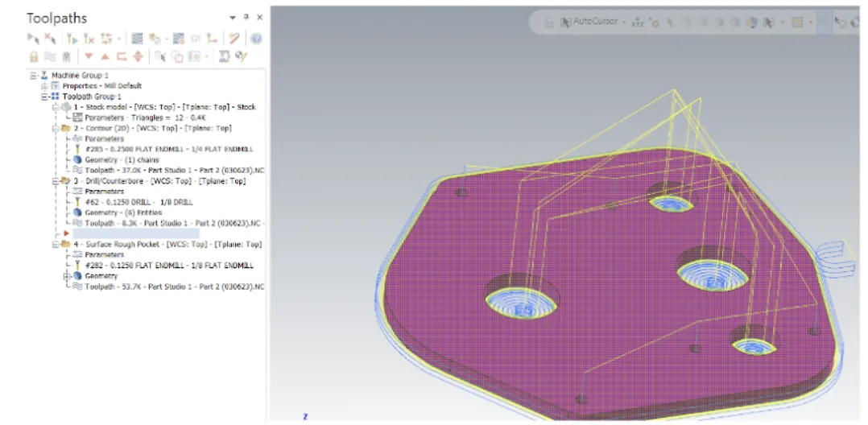
Task: Collapse 3 - Drill/Counterbore operation
Action: [x=55, y=181]
